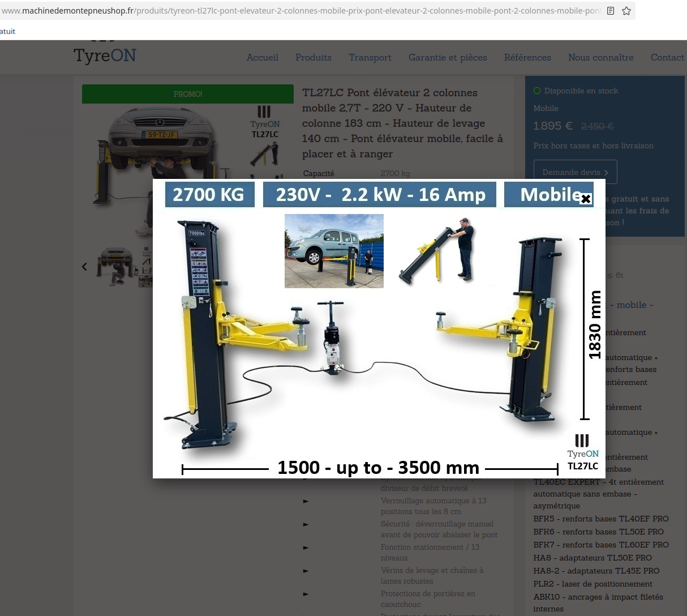Click the browser URL address field
The height and width of the screenshot is (616, 687).
click(300, 11)
